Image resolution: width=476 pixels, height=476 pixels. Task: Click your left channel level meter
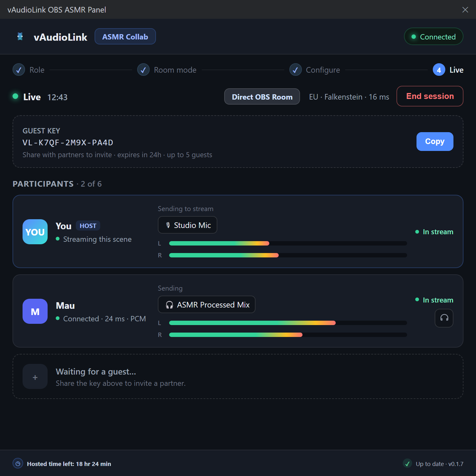click(x=288, y=243)
